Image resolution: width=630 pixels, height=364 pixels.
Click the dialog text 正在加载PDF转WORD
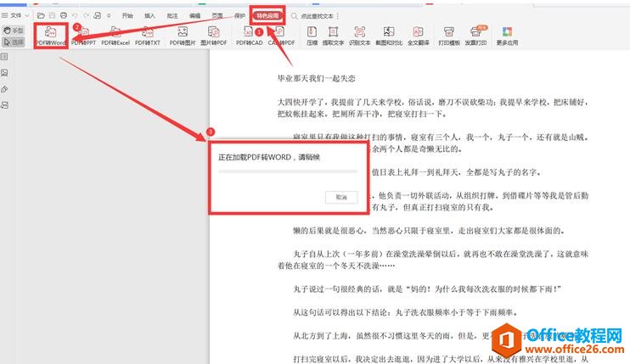[269, 157]
